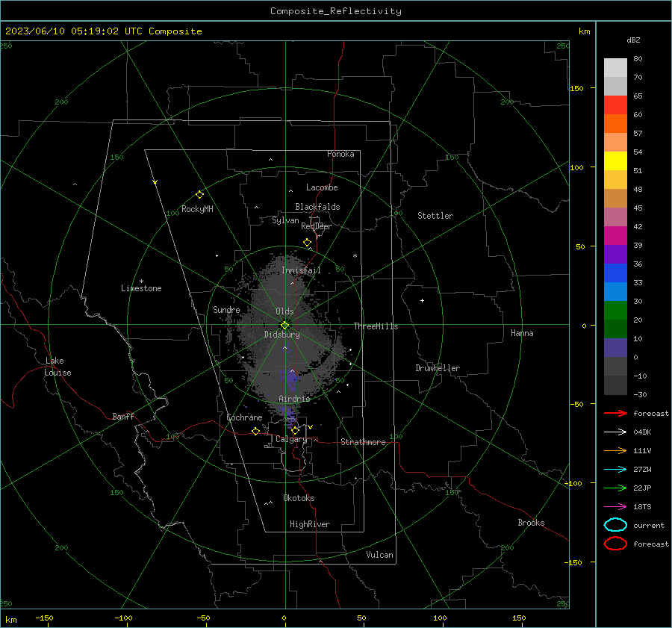Pick the yellow 51-54 dBZ swatch
Image resolution: width=672 pixels, height=628 pixels.
coord(615,161)
